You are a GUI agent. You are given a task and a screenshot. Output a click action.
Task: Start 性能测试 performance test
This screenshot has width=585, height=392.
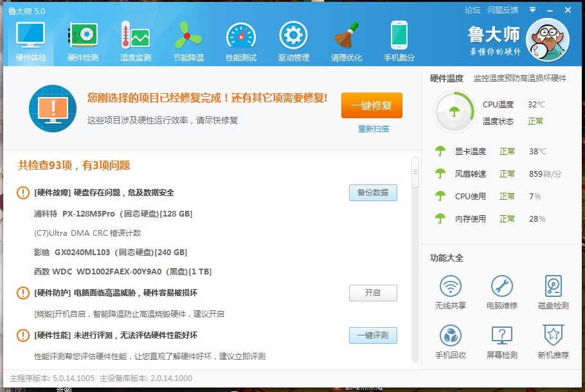tap(240, 40)
